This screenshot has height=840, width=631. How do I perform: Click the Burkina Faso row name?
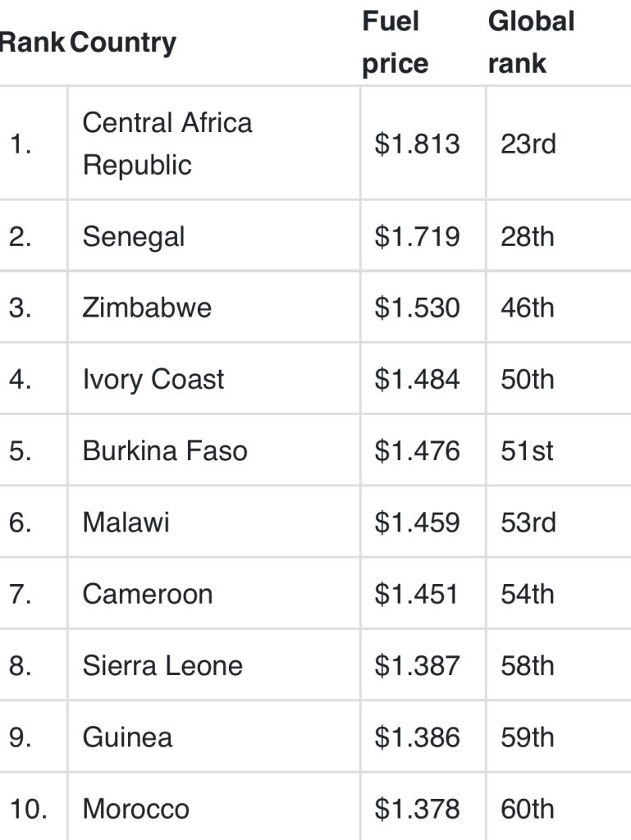(x=165, y=451)
